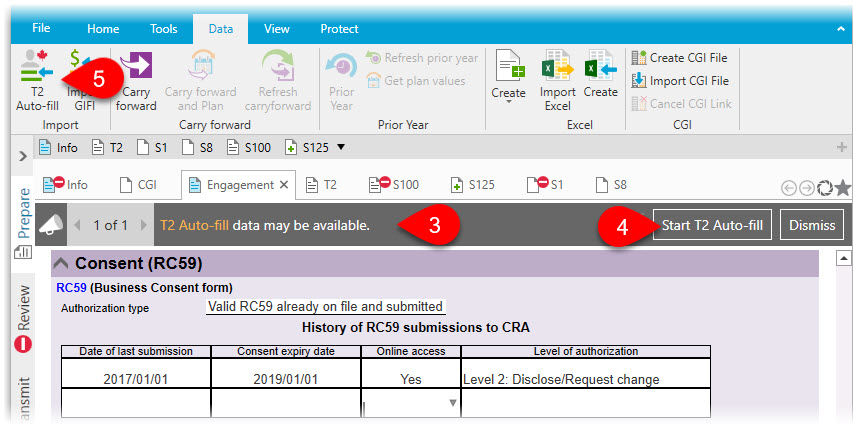Click the RC59 blue link
853x429 pixels.
[71, 287]
